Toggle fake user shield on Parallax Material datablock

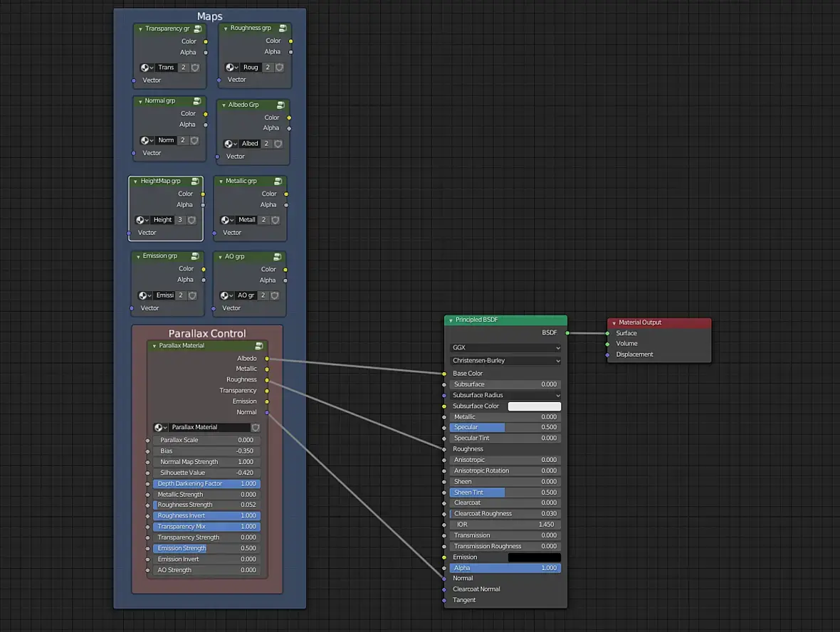[256, 428]
